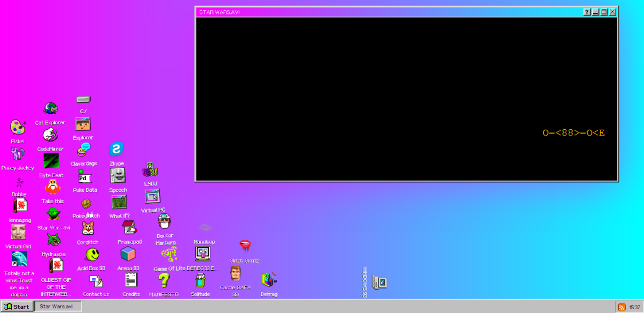
Task: Open the Framapad icon
Action: (129, 228)
